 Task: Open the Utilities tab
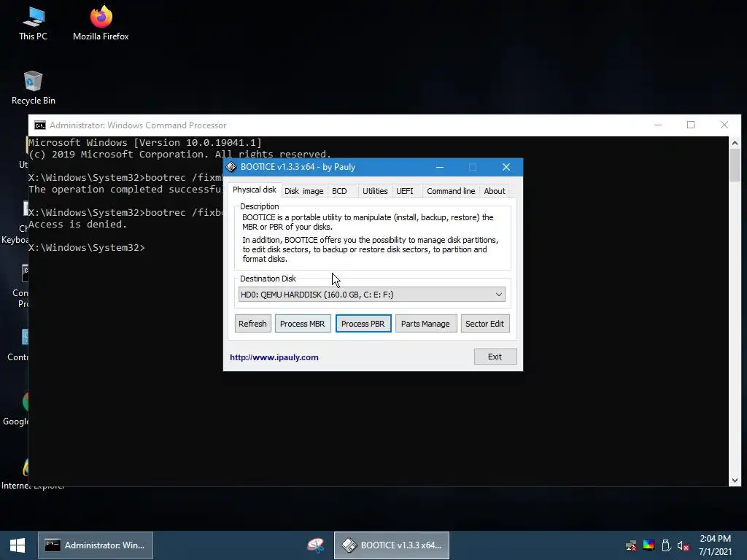click(375, 191)
